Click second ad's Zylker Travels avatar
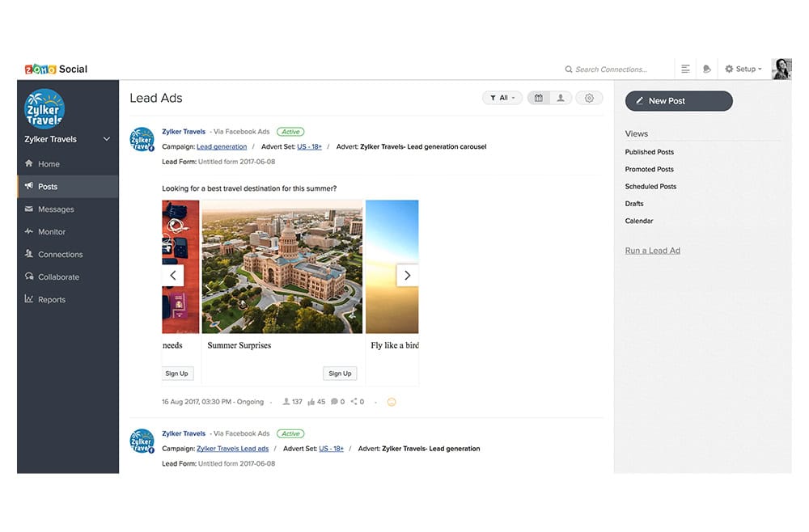 pyautogui.click(x=142, y=441)
